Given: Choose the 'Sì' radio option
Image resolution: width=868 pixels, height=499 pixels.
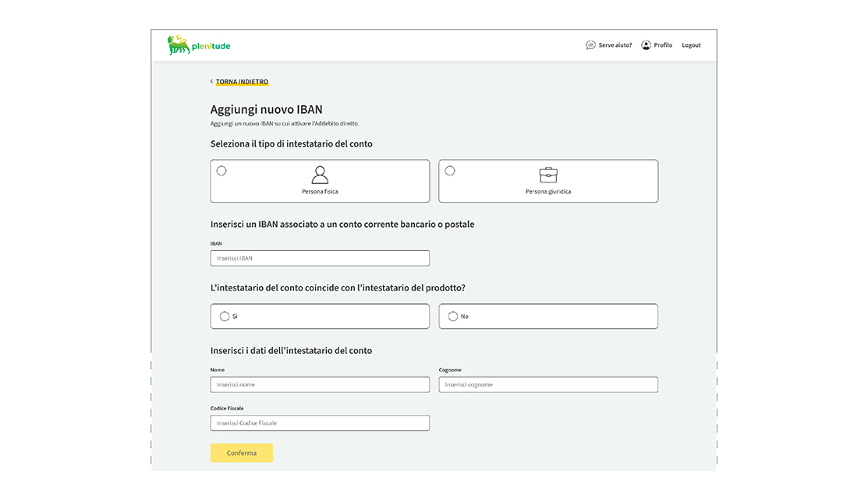Looking at the screenshot, I should click(225, 317).
